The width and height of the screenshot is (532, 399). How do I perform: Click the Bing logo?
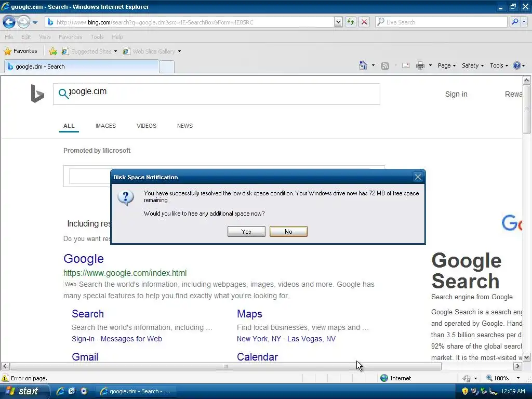pos(37,94)
